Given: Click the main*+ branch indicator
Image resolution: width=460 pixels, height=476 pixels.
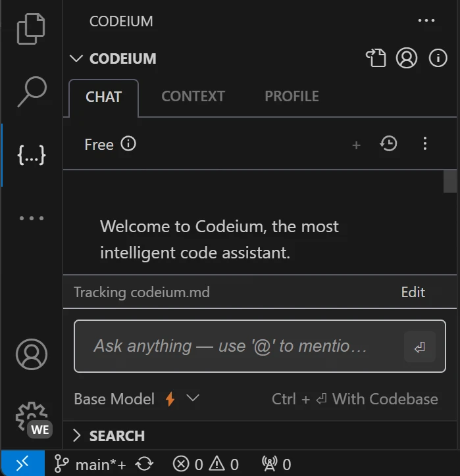Looking at the screenshot, I should point(91,465).
